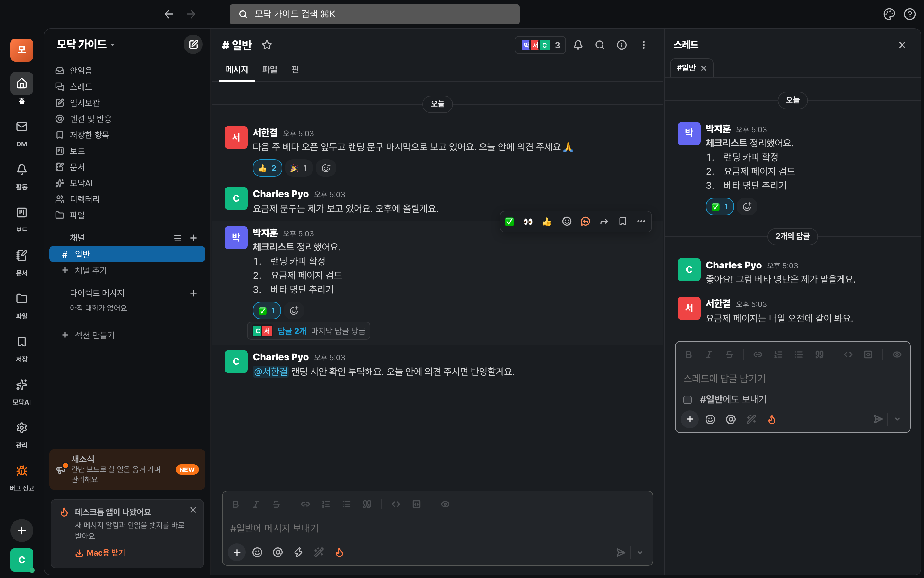Check the #일반에도 보내기 checkbox
This screenshot has height=578, width=924.
[687, 399]
